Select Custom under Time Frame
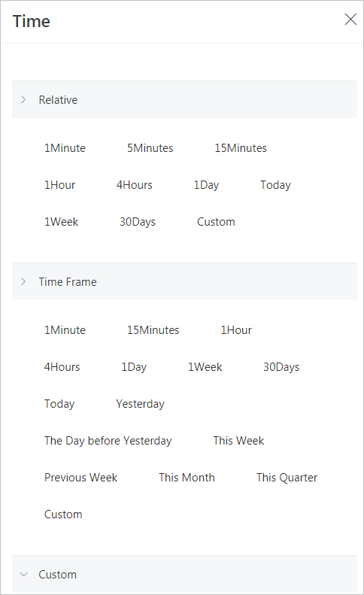The image size is (364, 595). coord(63,515)
